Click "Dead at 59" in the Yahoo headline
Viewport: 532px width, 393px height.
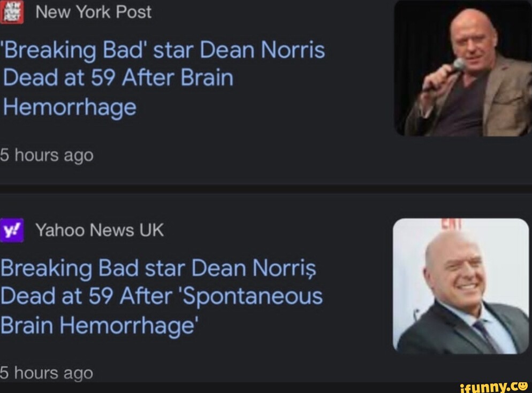coord(59,296)
